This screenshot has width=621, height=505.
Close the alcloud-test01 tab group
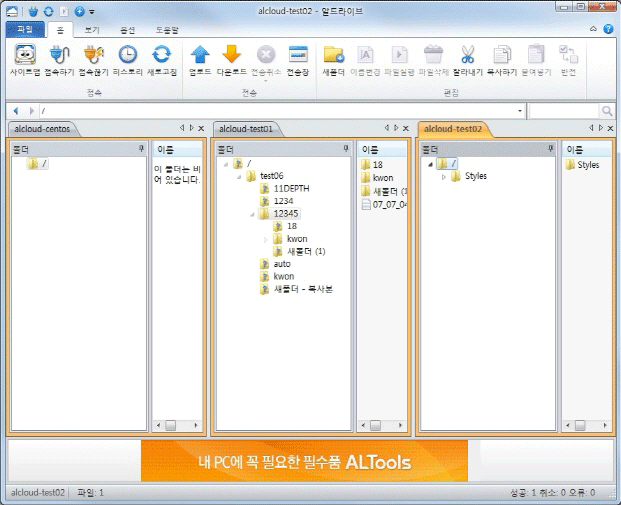tap(406, 128)
